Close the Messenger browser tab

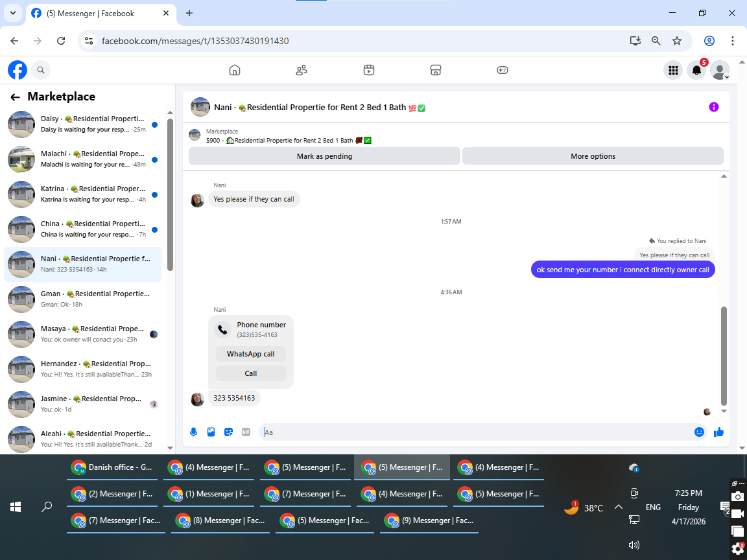166,14
